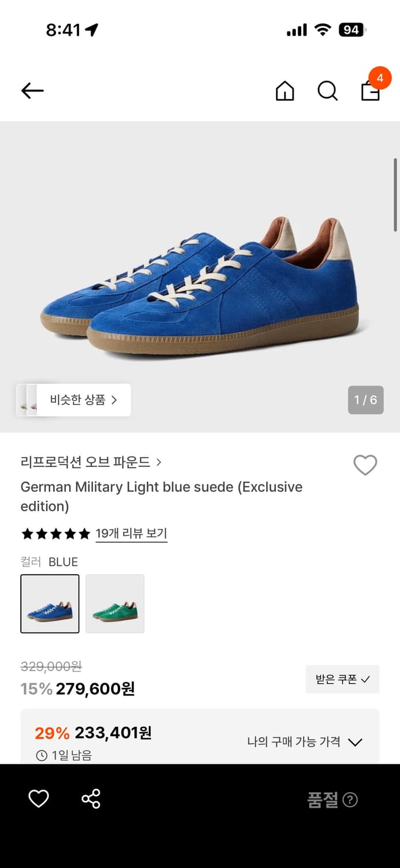Select the blue sneaker thumbnail

pos(50,604)
